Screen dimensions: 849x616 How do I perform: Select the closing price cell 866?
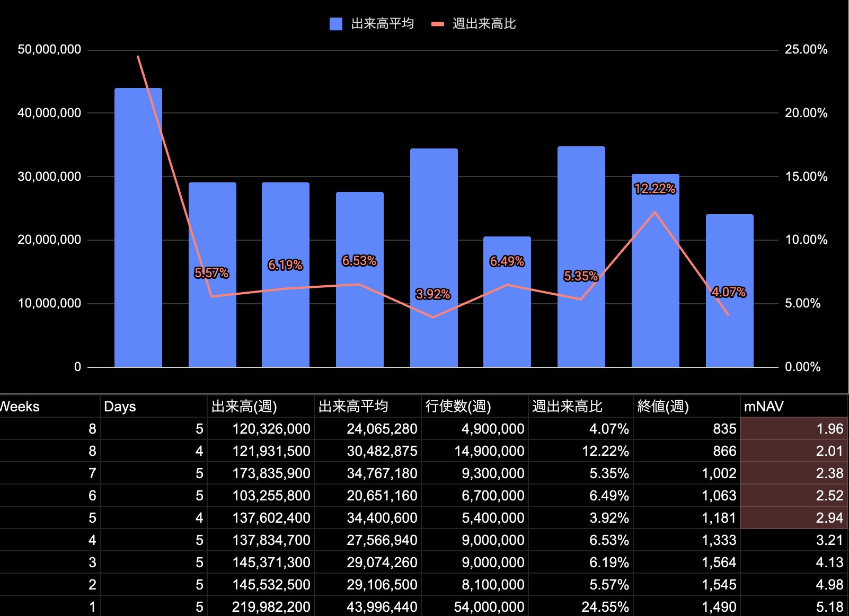(687, 451)
